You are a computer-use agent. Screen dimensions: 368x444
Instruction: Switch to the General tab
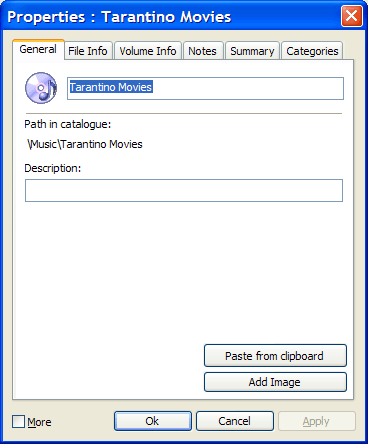(38, 50)
